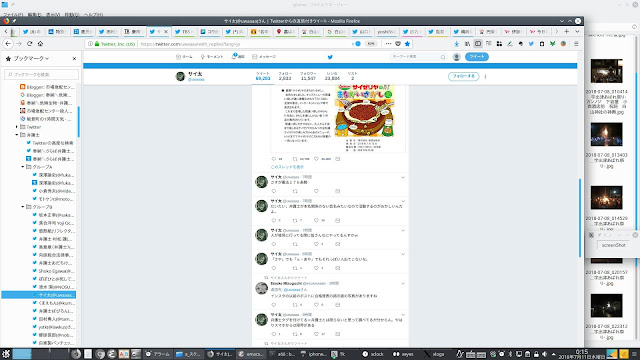Viewport: 640px width, 360px height.
Task: Click the Twitter extension icon in Firefox toolbar
Action: [531, 44]
